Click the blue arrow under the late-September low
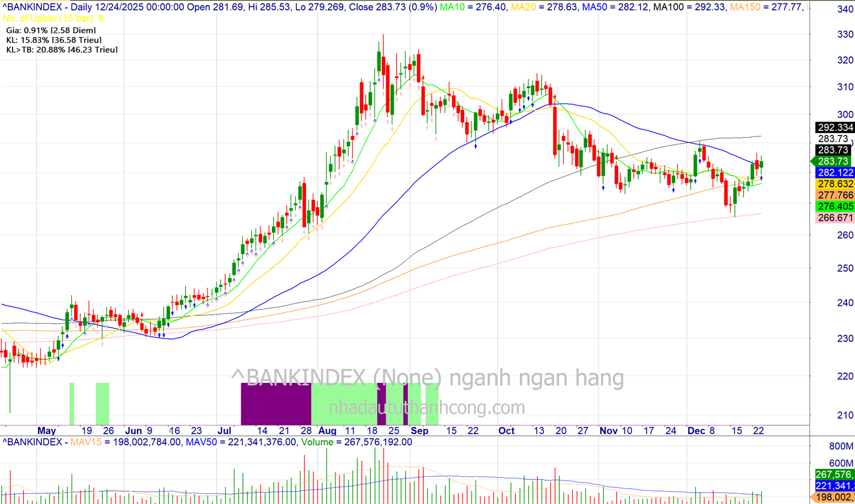This screenshot has width=855, height=504. [476, 146]
